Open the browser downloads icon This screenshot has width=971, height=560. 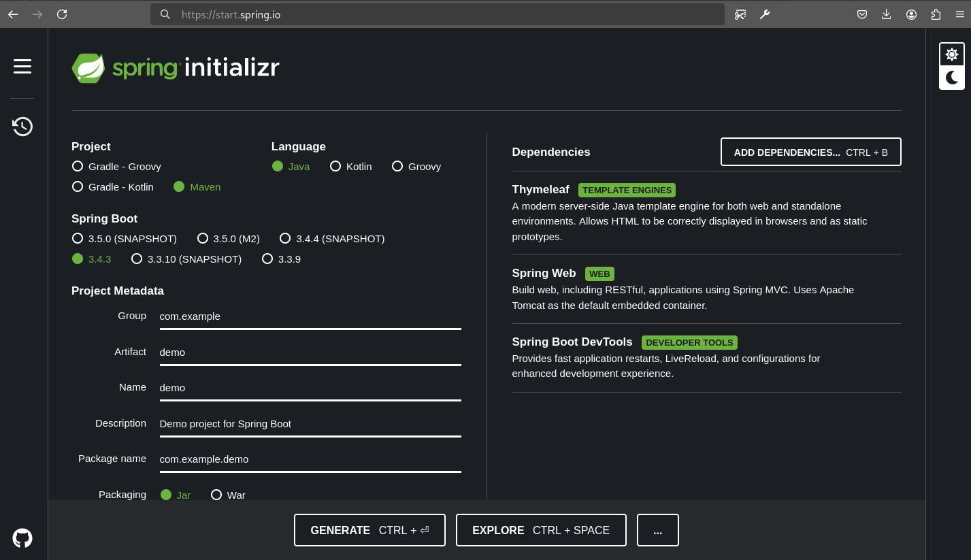pyautogui.click(x=886, y=14)
